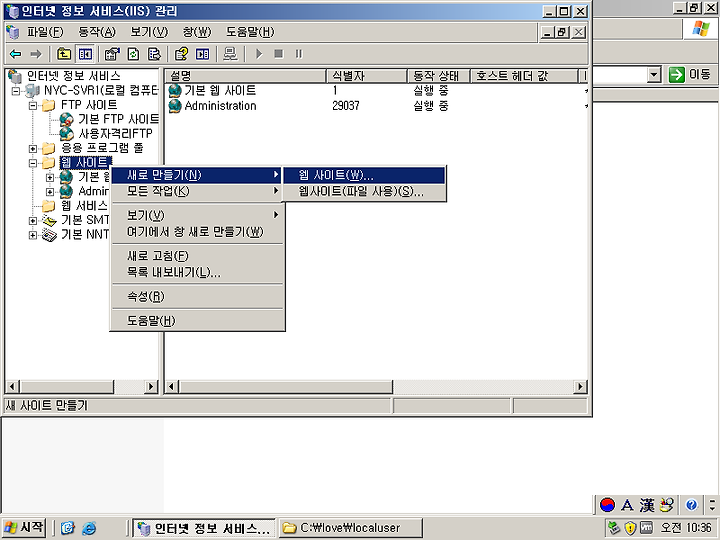This screenshot has width=720, height=540.
Task: Expand the 기본 웹 사이트 tree child
Action: [50, 177]
